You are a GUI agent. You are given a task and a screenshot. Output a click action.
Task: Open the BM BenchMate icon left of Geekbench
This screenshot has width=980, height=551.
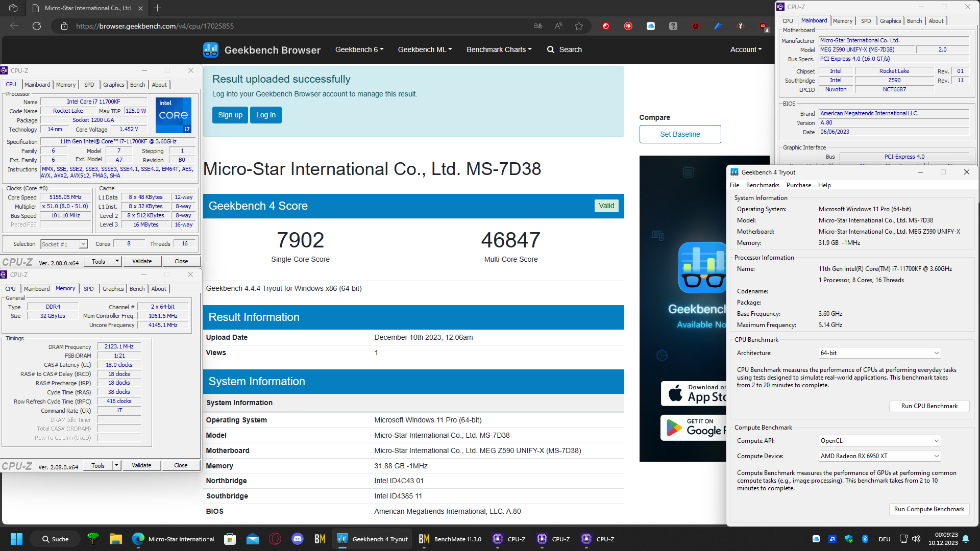320,539
